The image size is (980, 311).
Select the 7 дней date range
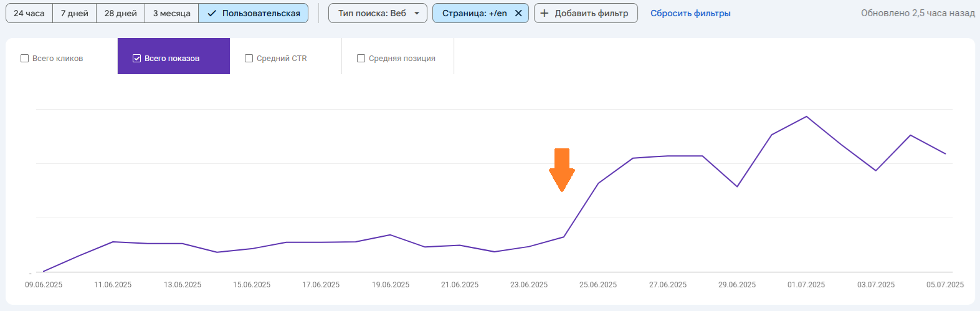75,13
